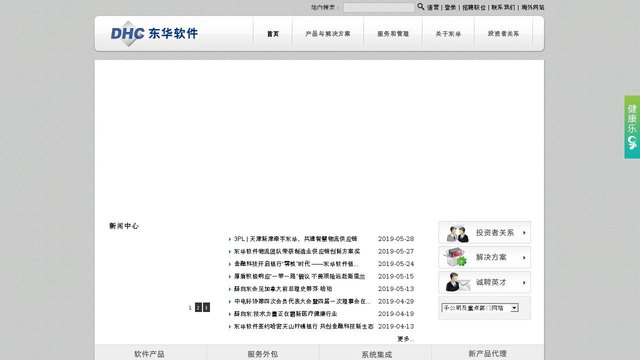
Task: Click the date text 2019-05-28
Action: 396,239
